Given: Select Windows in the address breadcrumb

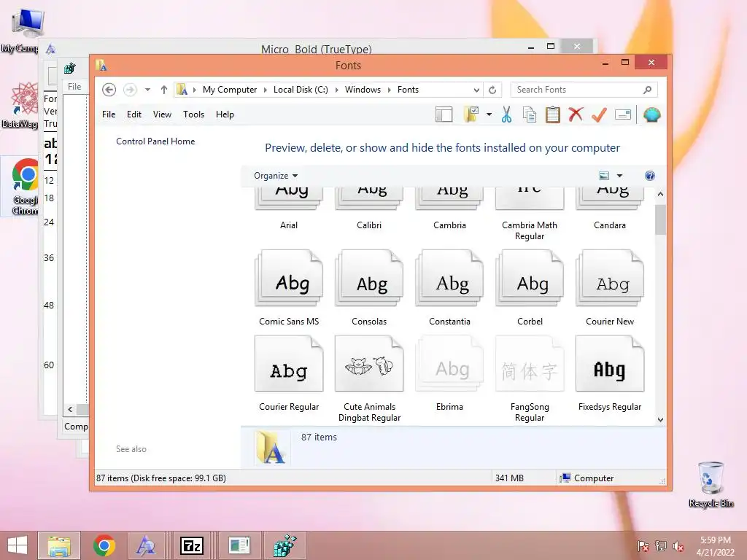Looking at the screenshot, I should (363, 90).
